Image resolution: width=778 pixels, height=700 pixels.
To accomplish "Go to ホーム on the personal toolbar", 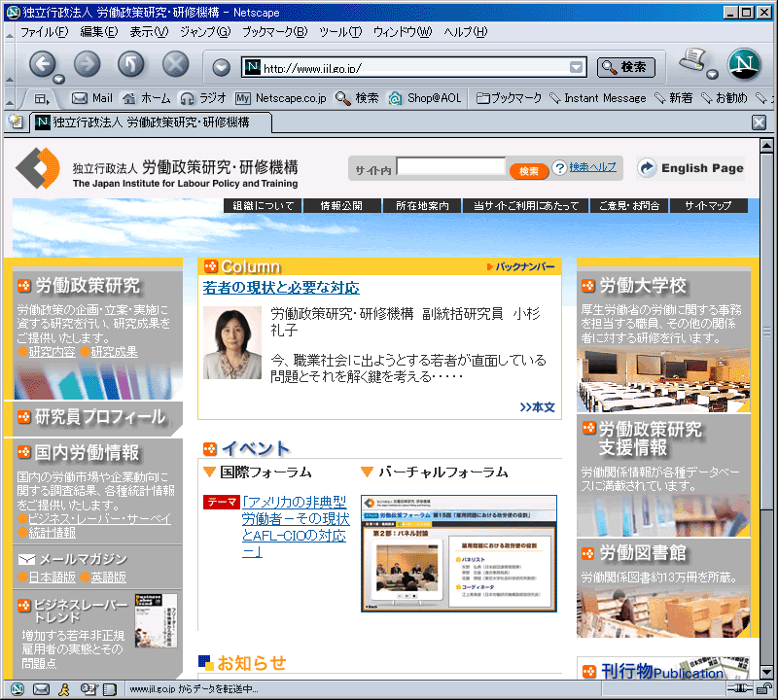I will coord(147,98).
